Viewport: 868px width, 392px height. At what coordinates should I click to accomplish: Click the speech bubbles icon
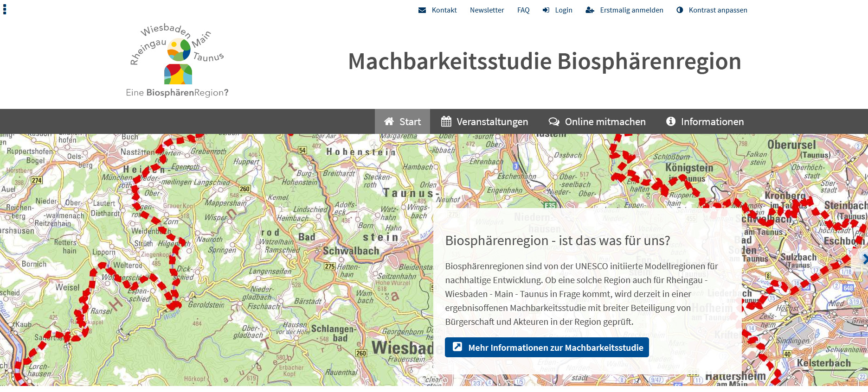(554, 121)
